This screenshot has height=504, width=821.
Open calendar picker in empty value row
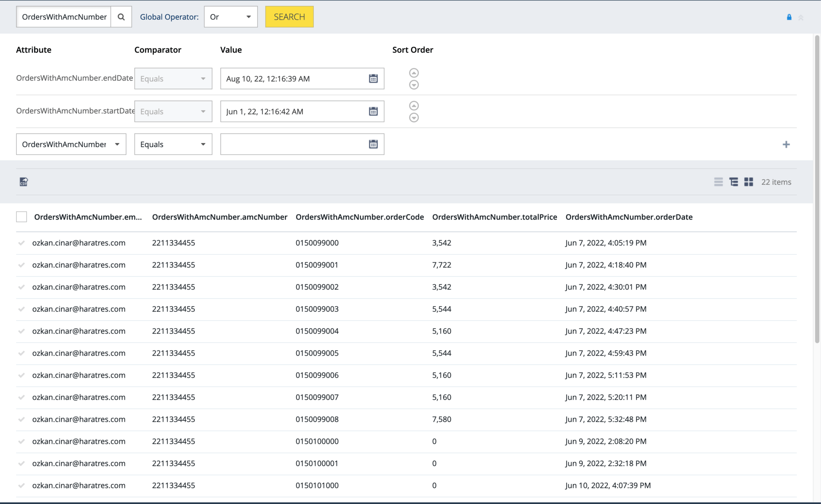coord(373,144)
